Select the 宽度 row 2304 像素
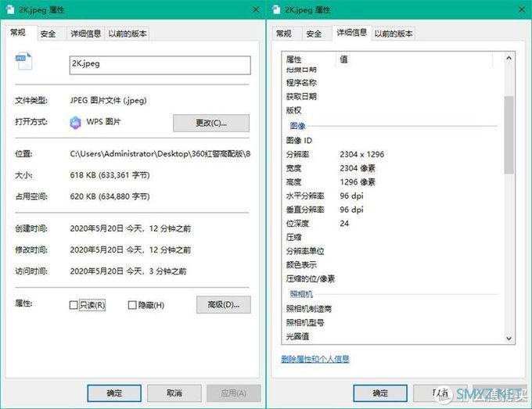Screen dimensions: 532x409 coord(393,168)
